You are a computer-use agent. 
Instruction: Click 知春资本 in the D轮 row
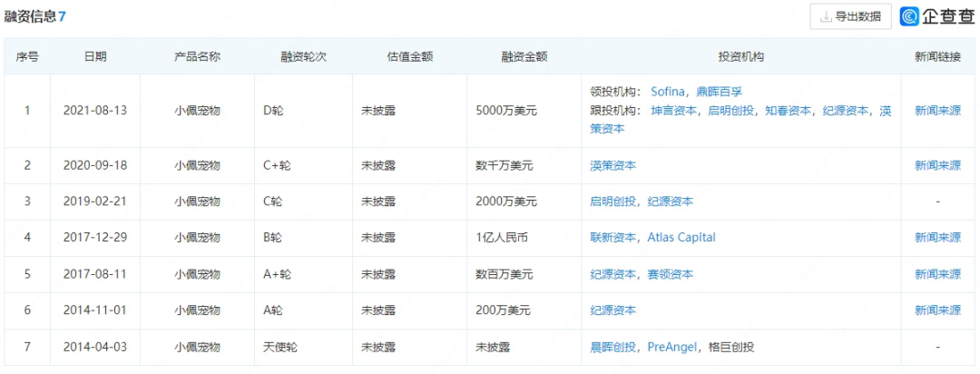[788, 111]
